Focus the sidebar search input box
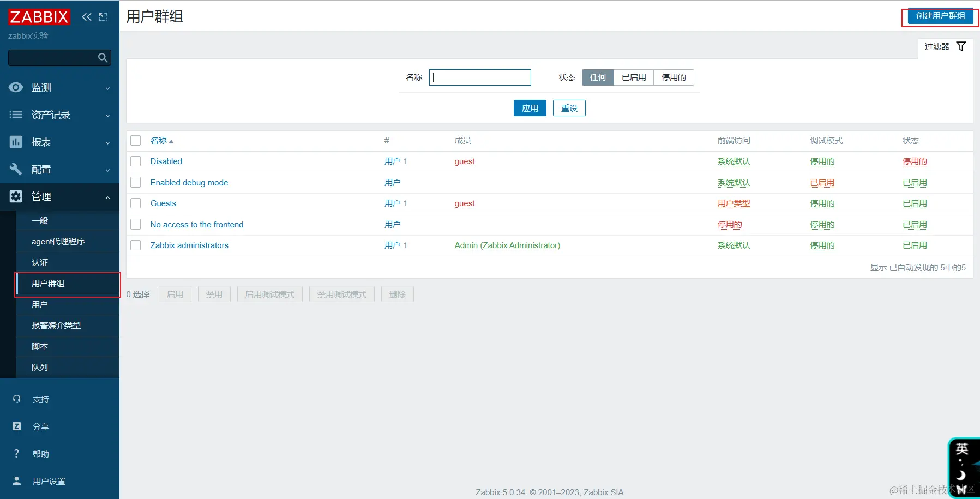This screenshot has width=980, height=499. 59,58
